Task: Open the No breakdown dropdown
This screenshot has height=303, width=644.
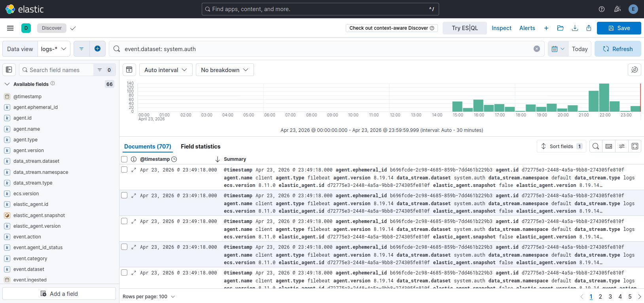Action: (x=224, y=70)
